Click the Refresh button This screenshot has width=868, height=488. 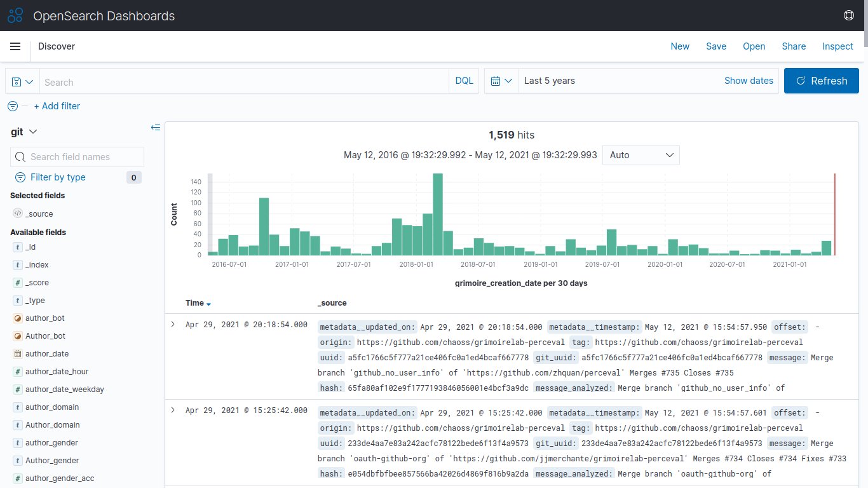822,81
